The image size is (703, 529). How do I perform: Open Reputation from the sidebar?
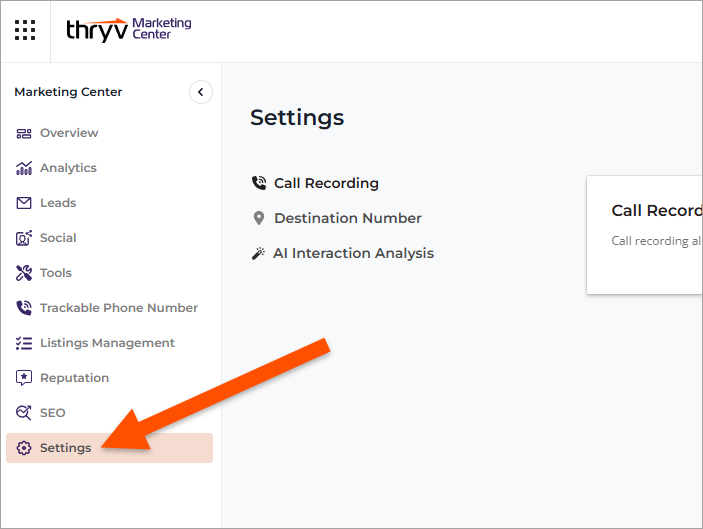point(74,378)
